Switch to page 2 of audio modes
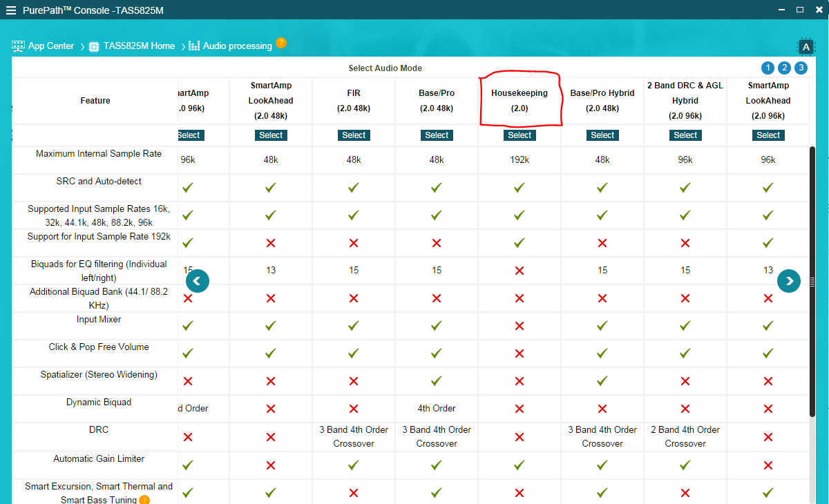 tap(784, 68)
